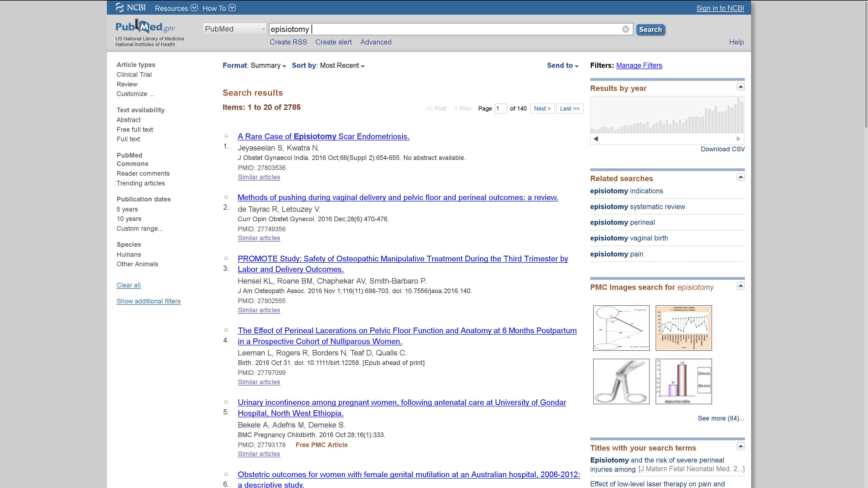The image size is (868, 488).
Task: Open Custom range date filter
Action: tap(140, 228)
